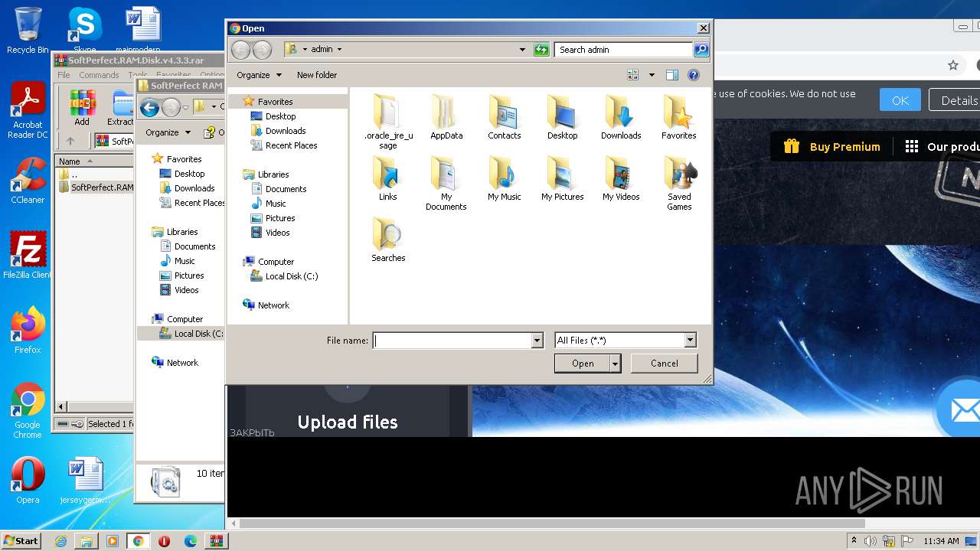980x551 pixels.
Task: Open the .oracle_jre_usage folder
Action: (x=388, y=121)
